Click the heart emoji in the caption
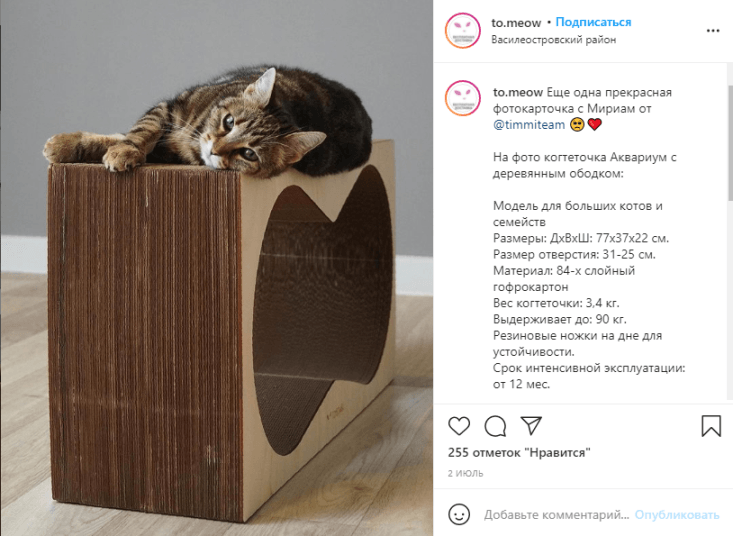The image size is (733, 536). (x=594, y=125)
